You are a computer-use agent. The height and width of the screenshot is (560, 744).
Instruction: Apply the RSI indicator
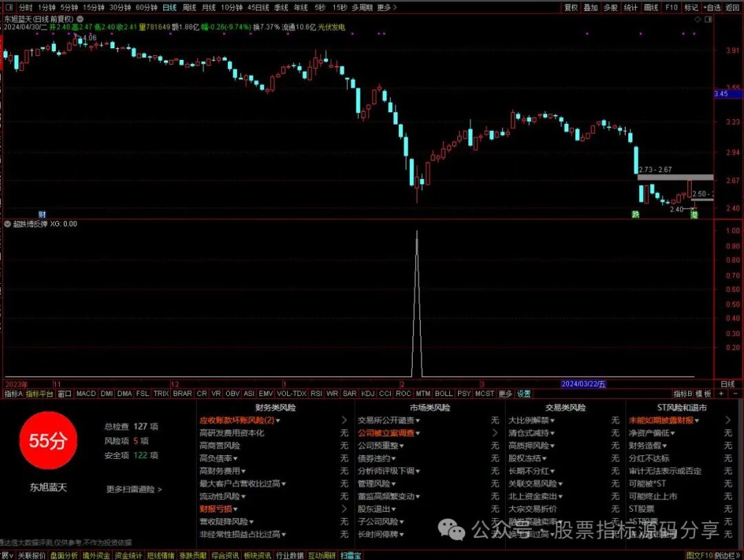(316, 393)
